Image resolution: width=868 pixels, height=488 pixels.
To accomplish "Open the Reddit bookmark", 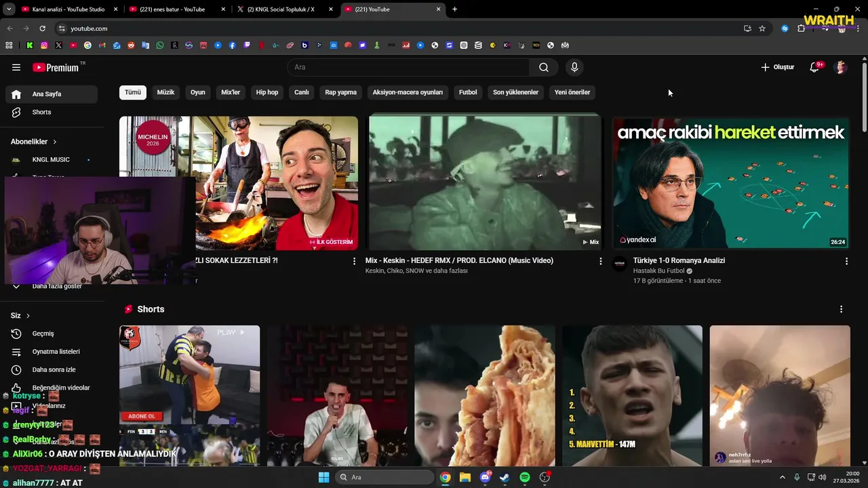I will [131, 45].
